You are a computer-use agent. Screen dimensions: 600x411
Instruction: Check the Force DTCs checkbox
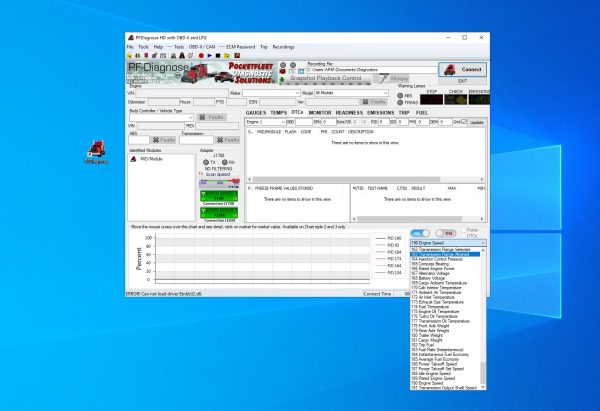[x=464, y=230]
